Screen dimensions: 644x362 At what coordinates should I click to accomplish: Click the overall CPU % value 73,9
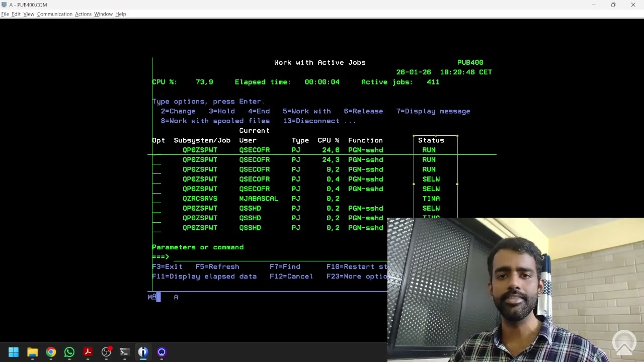[x=204, y=82]
